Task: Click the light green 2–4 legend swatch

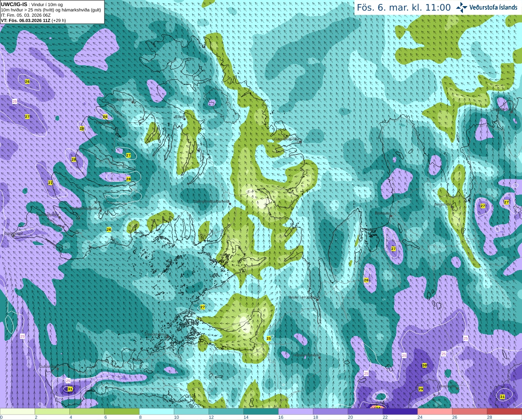Action: [52, 411]
